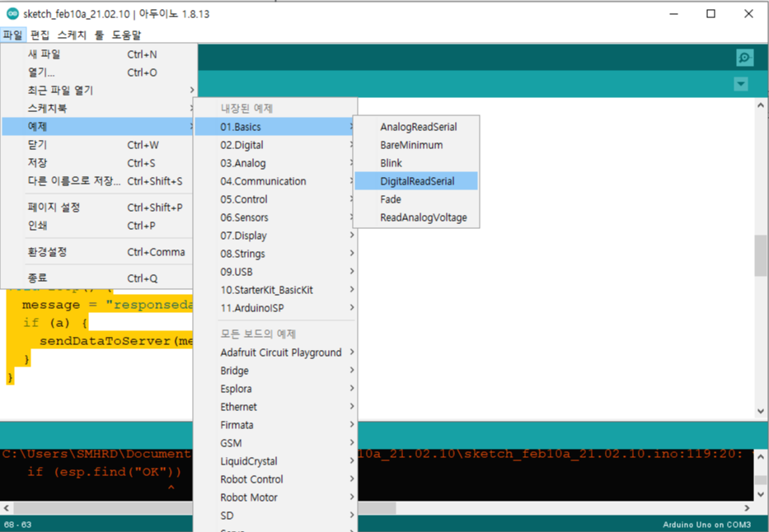Screen dimensions: 769x532
Task: Expand the 08.Strings examples
Action: [274, 254]
